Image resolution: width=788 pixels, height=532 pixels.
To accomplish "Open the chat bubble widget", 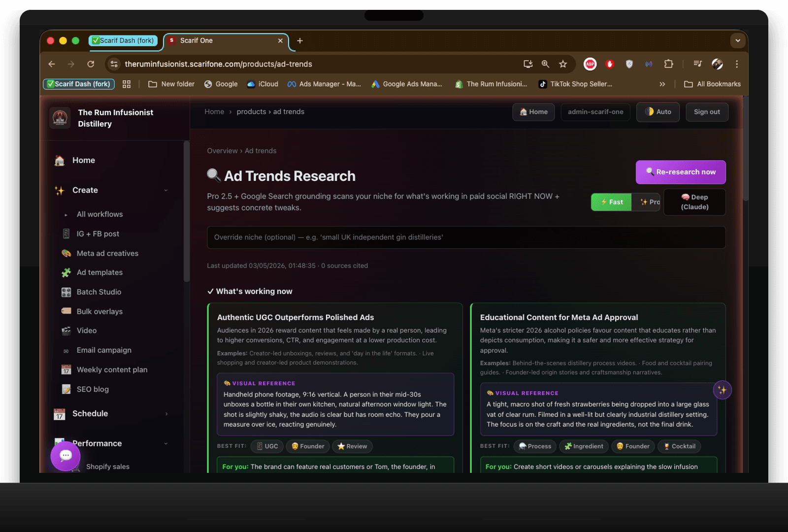I will point(66,456).
